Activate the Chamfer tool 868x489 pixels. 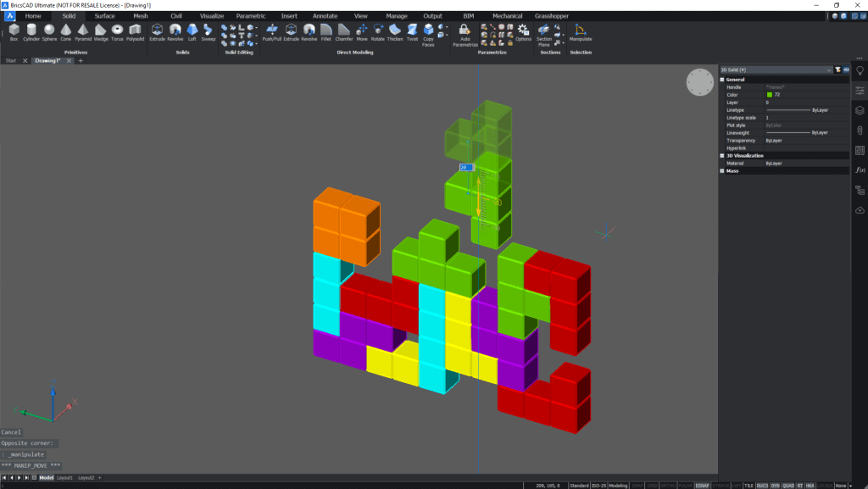tap(343, 32)
